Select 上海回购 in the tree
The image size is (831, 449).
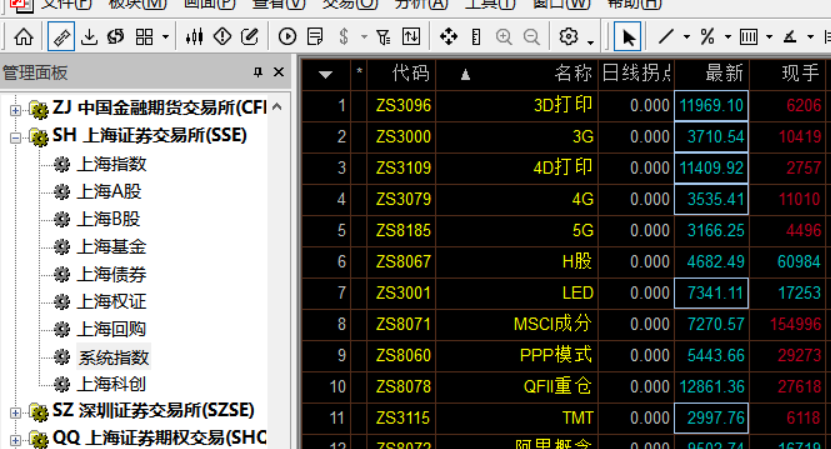click(112, 329)
